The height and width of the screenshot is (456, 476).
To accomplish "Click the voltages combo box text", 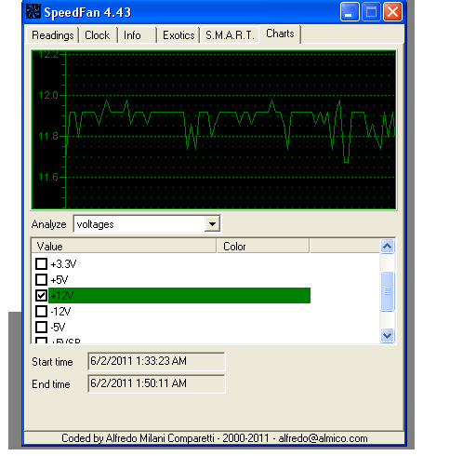I will (96, 224).
